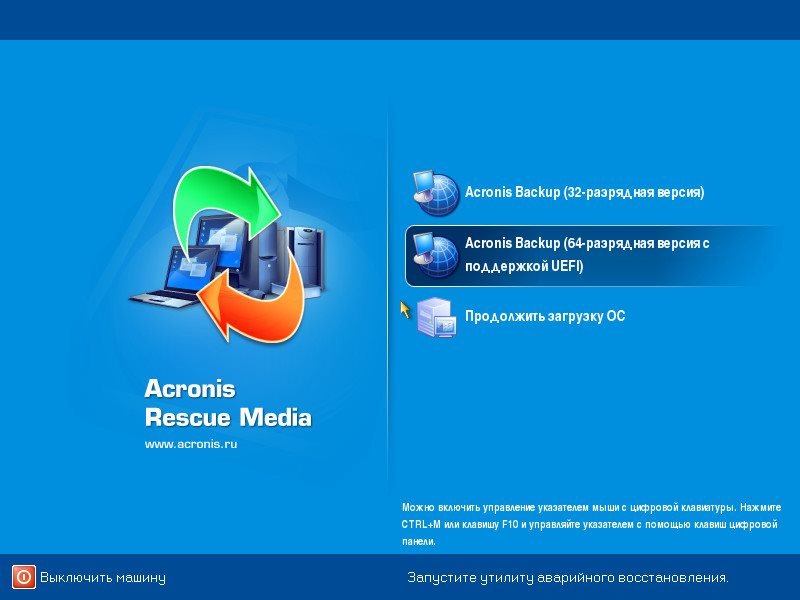Screen dimensions: 800x600
Task: Click the red power icon in the bottom bar
Action: click(x=24, y=577)
